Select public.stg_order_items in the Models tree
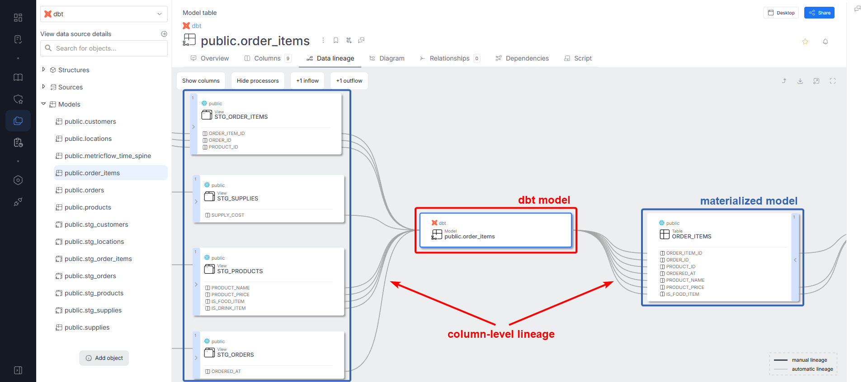 tap(98, 259)
